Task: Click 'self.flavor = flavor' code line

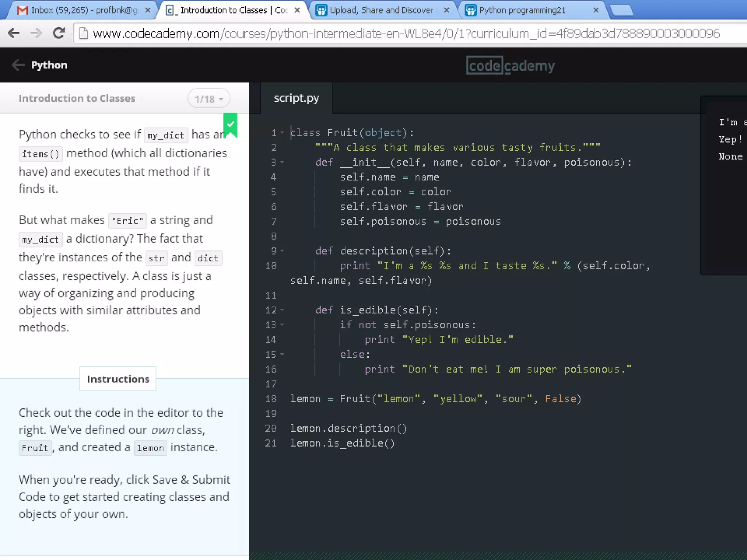Action: point(402,207)
